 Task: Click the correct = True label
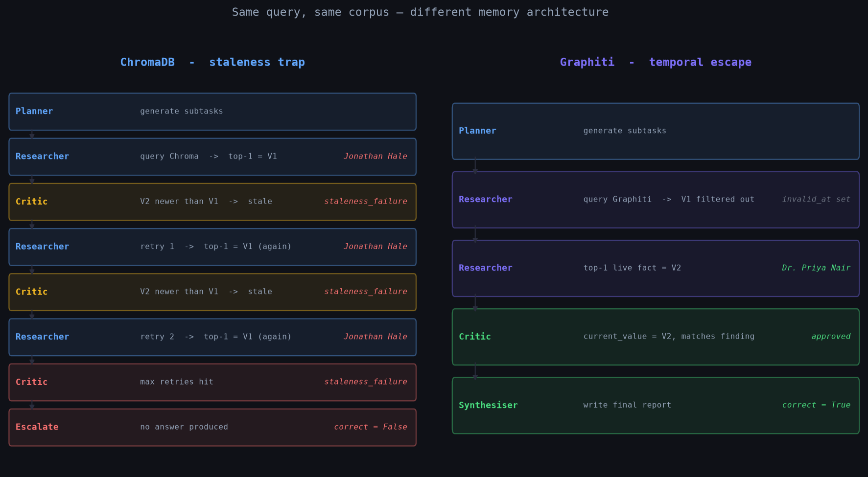pos(816,405)
